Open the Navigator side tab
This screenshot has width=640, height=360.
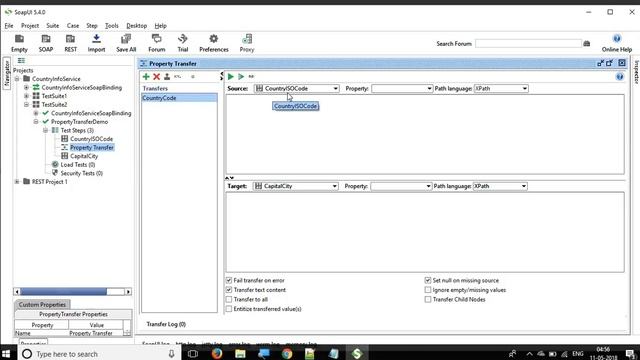pyautogui.click(x=7, y=73)
